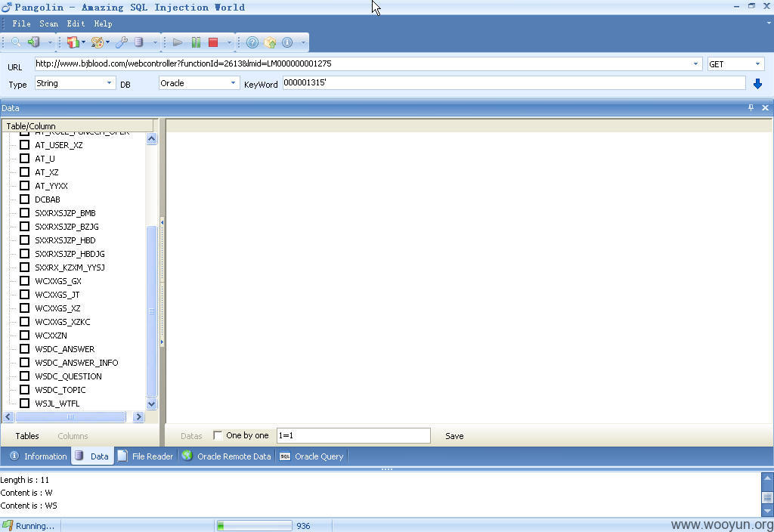Check the SXXRXSJZP_BMB table checkbox

24,212
